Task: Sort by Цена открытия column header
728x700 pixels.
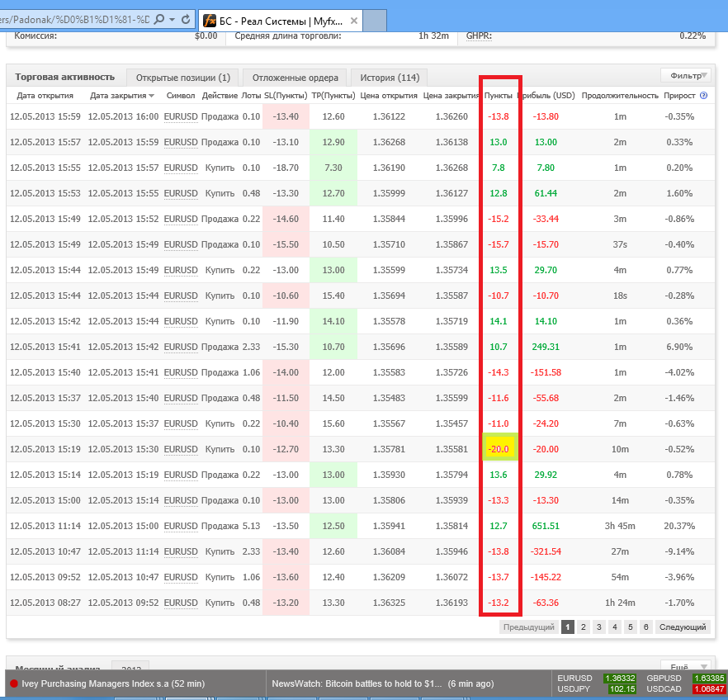Action: click(x=389, y=96)
